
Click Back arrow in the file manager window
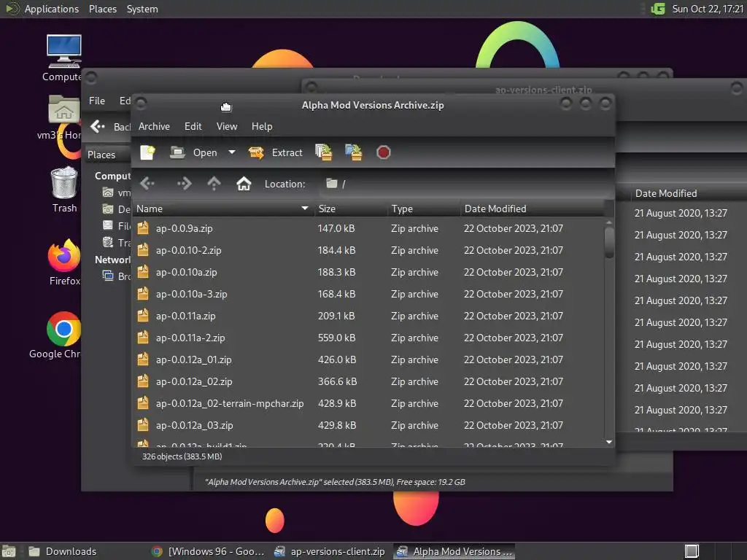[x=97, y=126]
